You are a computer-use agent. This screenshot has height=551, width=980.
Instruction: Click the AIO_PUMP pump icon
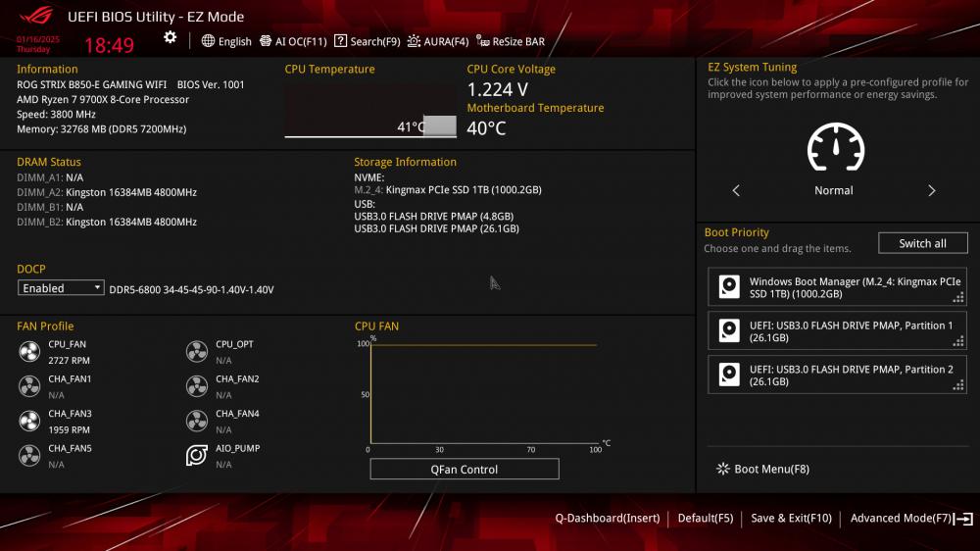(x=197, y=455)
